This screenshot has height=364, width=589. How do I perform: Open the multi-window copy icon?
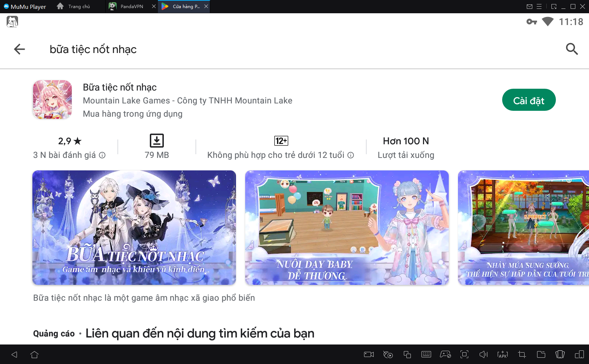click(x=407, y=354)
